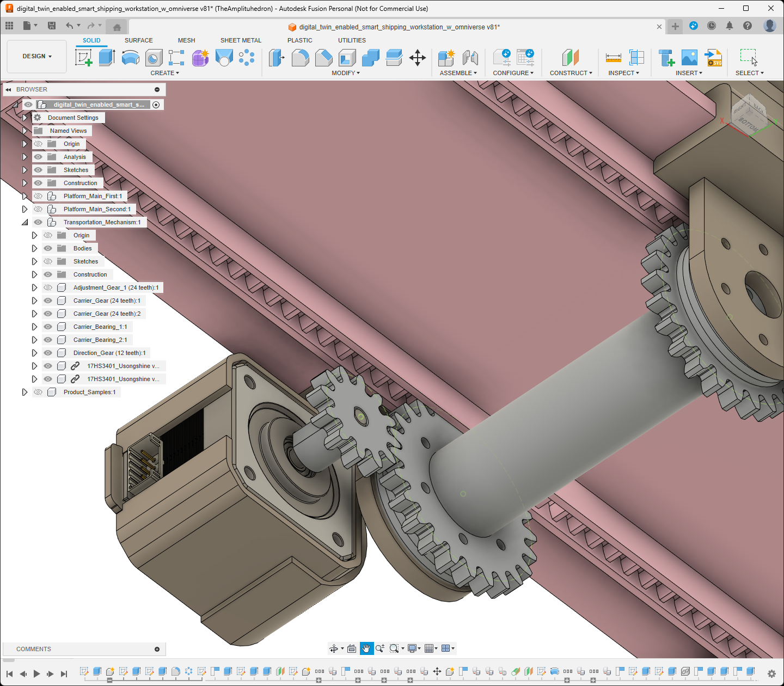This screenshot has height=686, width=784.
Task: Select the Shell tool
Action: (347, 57)
